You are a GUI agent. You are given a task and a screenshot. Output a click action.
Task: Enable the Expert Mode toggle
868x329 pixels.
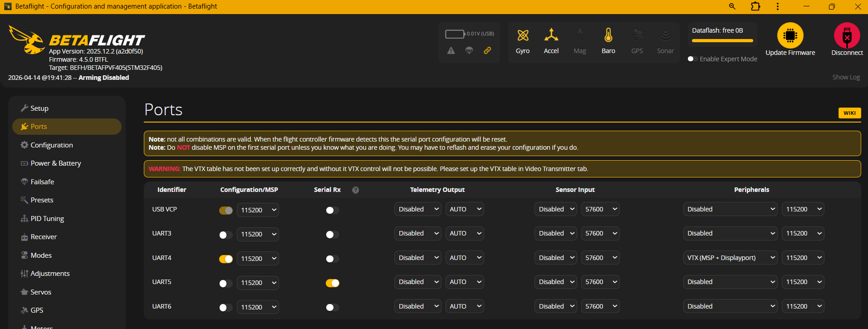pos(691,59)
